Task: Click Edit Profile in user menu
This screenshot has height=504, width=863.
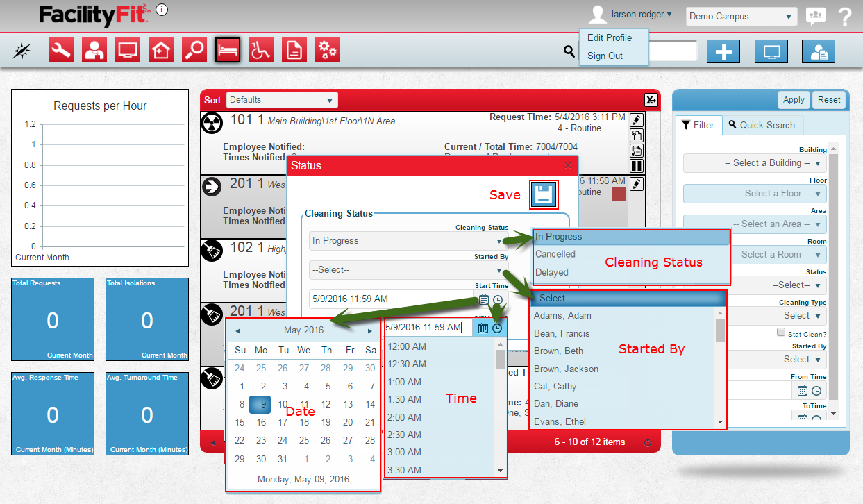Action: click(x=609, y=37)
